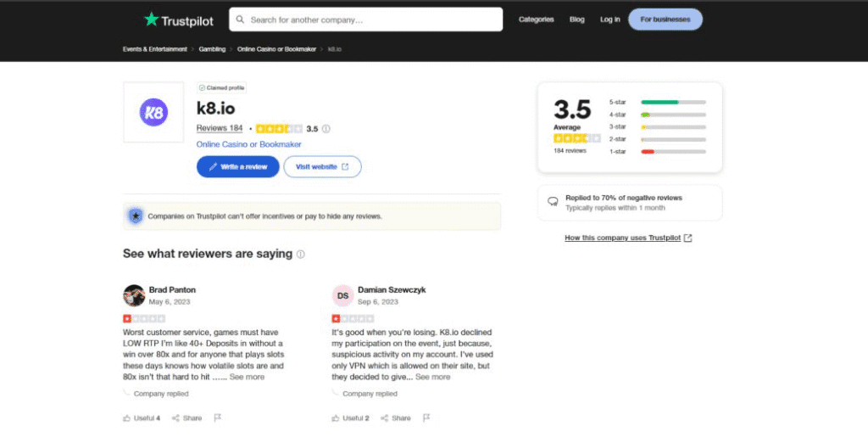The width and height of the screenshot is (868, 437).
Task: Filter reviews by 1-star bar
Action: pyautogui.click(x=673, y=151)
